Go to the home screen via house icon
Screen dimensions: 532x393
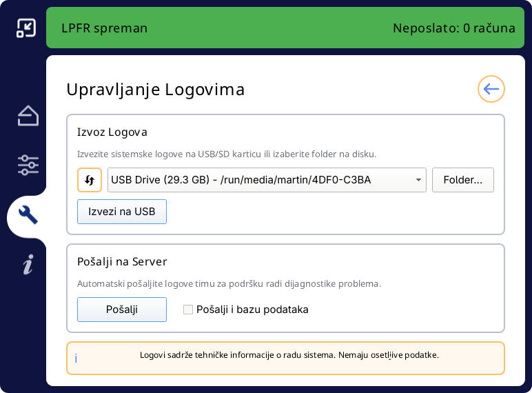[28, 116]
